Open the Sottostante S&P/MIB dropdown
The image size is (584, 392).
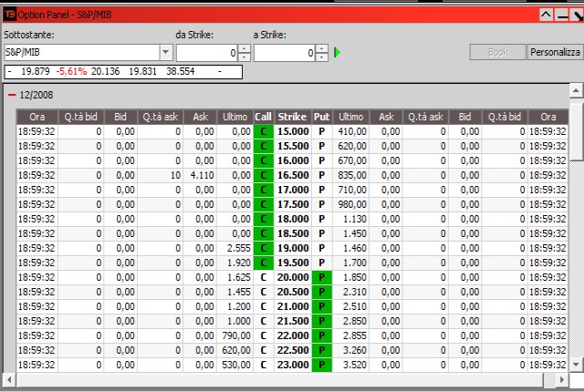[165, 53]
